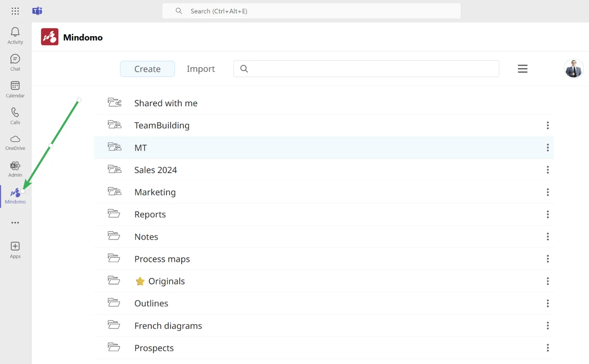
Task: Open the user profile avatar
Action: point(574,69)
